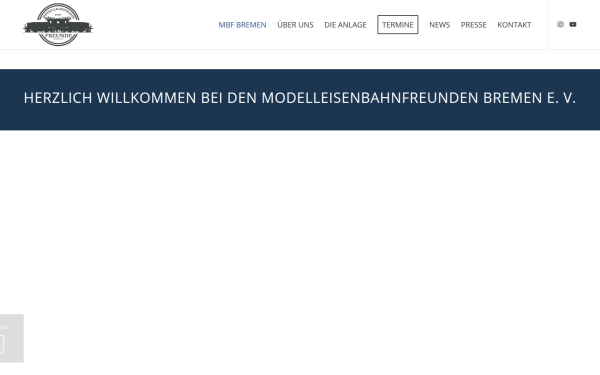Open the Die Anlage menu item
This screenshot has width=600, height=375.
(345, 25)
